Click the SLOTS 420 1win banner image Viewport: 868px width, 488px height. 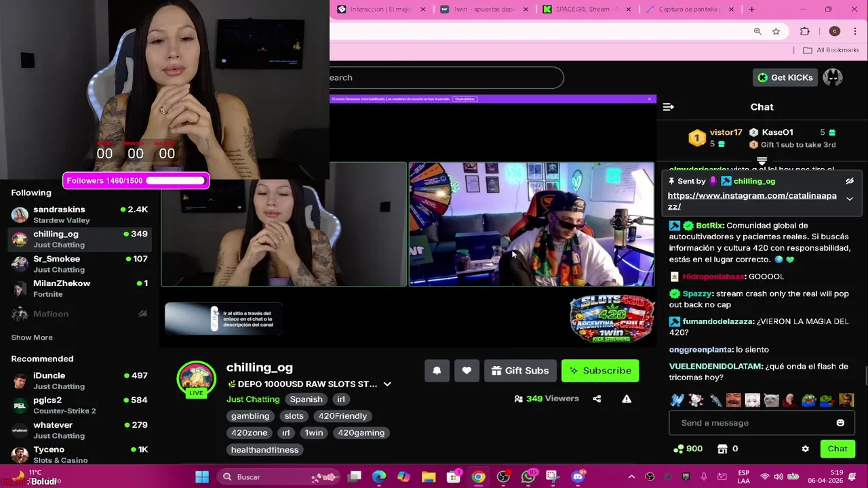point(612,319)
